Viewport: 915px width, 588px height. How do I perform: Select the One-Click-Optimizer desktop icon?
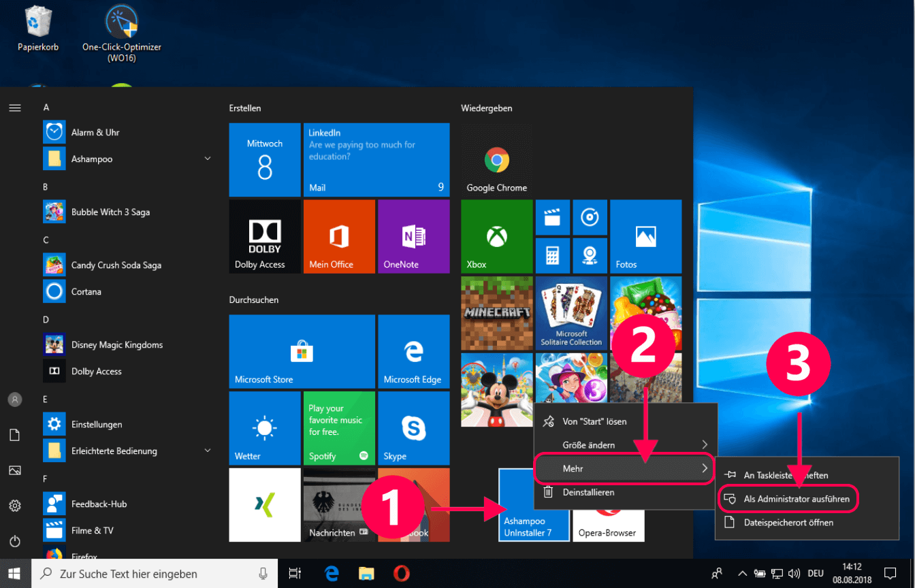pyautogui.click(x=122, y=33)
